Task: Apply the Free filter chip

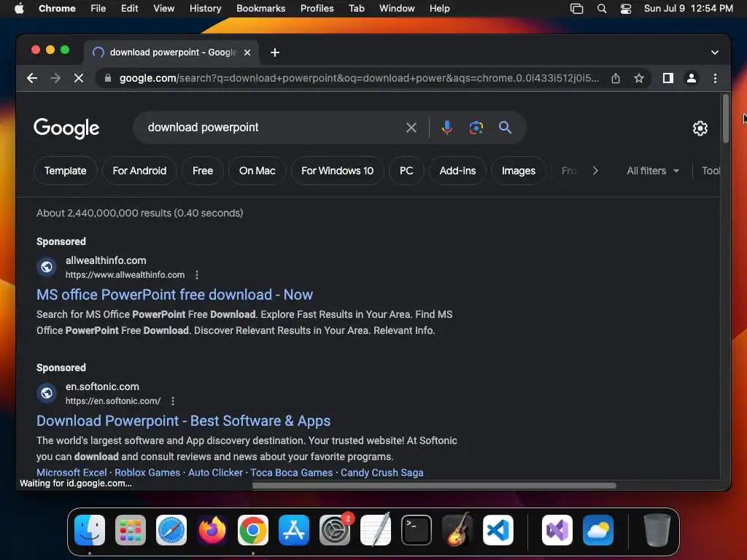Action: pos(203,171)
